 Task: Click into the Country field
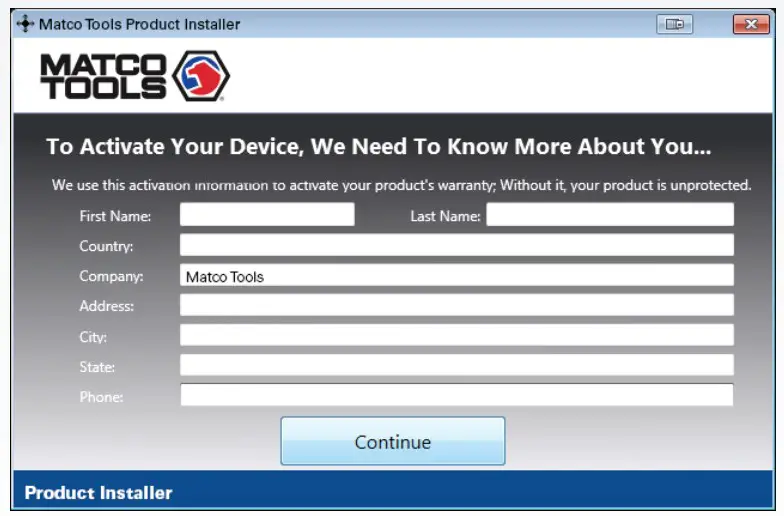point(456,245)
